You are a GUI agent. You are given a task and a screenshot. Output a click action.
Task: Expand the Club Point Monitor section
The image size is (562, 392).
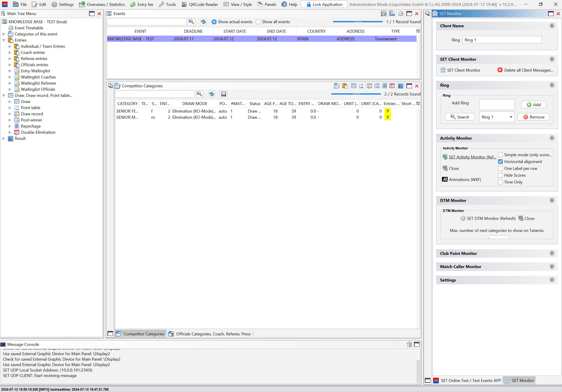[x=552, y=254]
